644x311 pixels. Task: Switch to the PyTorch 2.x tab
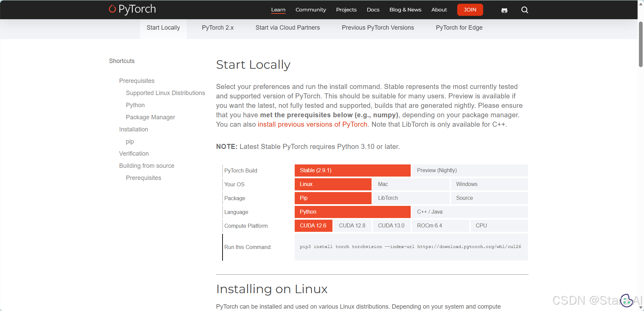click(218, 28)
